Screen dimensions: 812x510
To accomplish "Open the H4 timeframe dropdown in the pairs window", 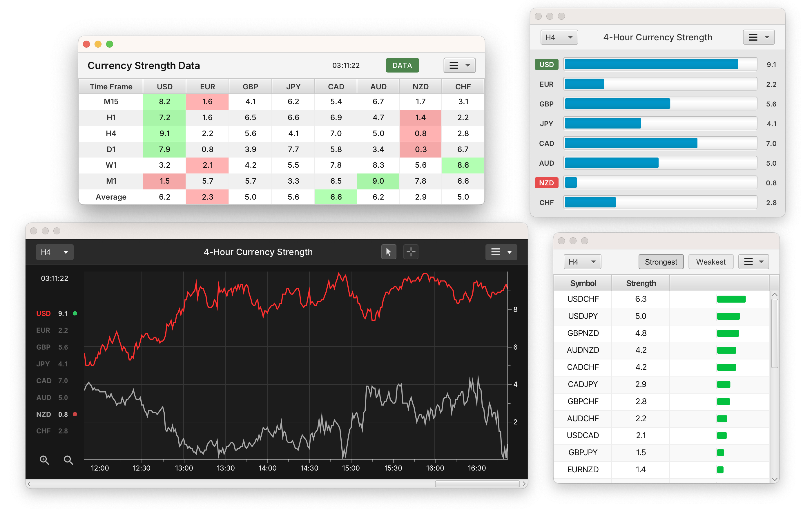I will coord(582,261).
